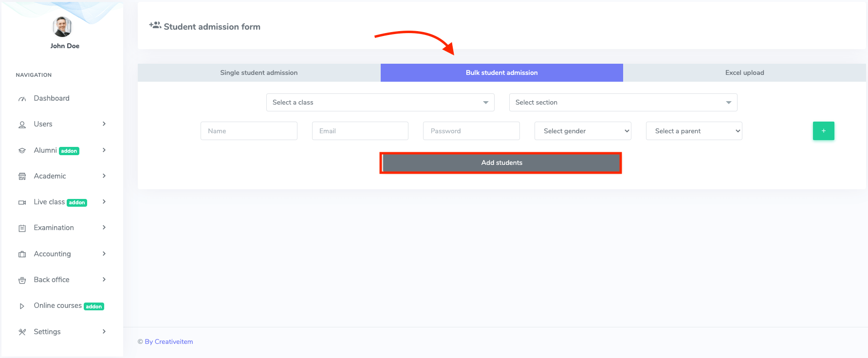Screen dimensions: 868x358
Task: Click the Dashboard speedometer icon
Action: click(22, 99)
